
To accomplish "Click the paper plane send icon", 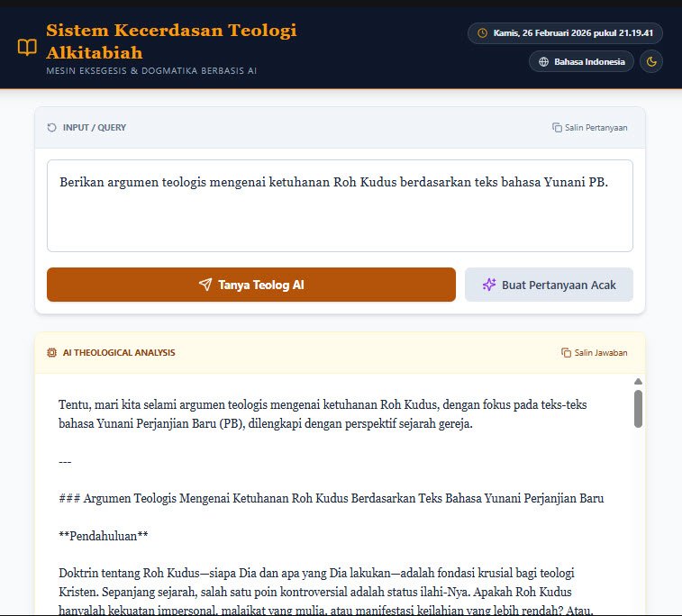I will pyautogui.click(x=205, y=285).
